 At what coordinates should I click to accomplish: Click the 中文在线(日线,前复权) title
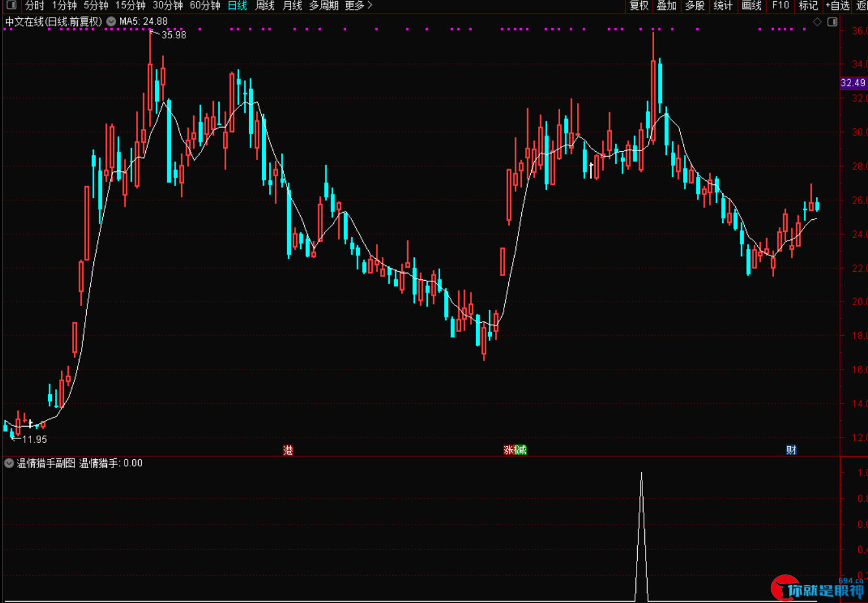point(54,21)
